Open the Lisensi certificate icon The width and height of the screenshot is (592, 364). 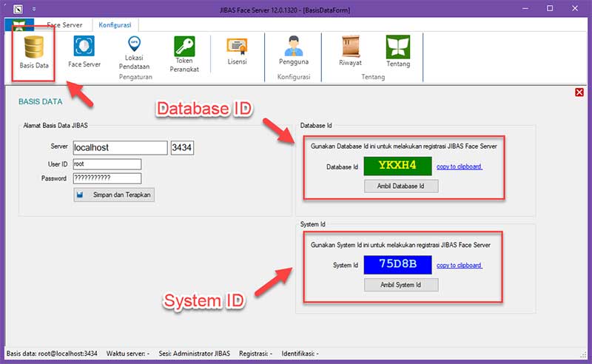[237, 51]
